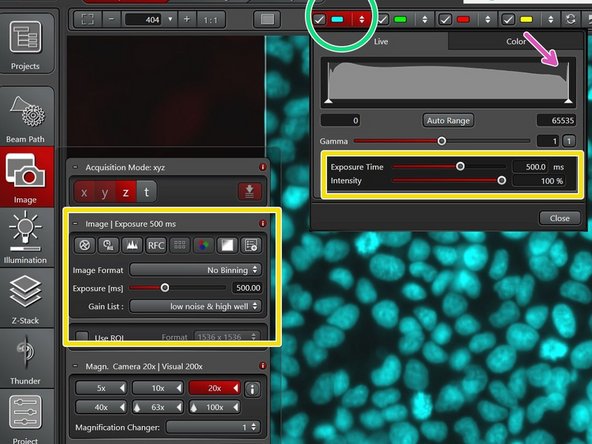Click red info icon on Magn. Camera header

pos(262,366)
